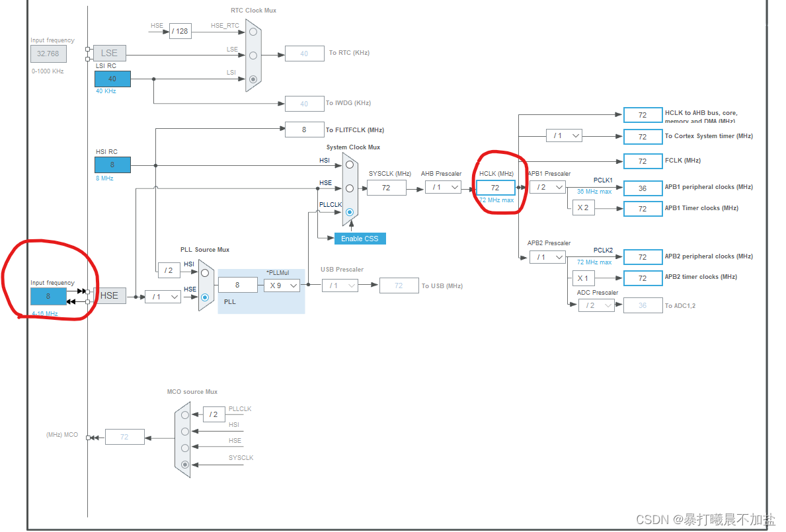
Task: Open the APB2 Prescaler /1 dropdown
Action: (x=547, y=257)
